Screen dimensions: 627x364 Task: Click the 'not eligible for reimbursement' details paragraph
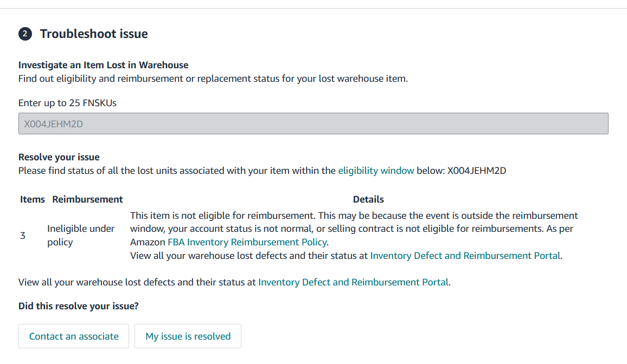354,229
